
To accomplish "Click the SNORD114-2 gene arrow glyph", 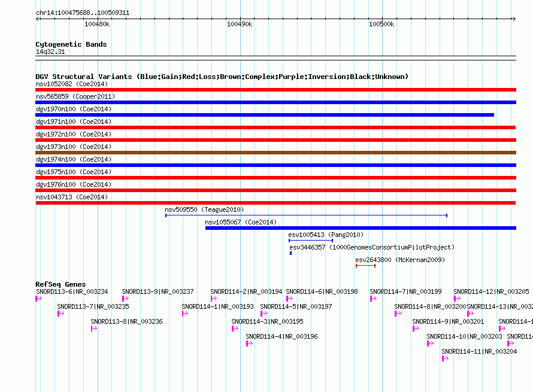I will [214, 299].
